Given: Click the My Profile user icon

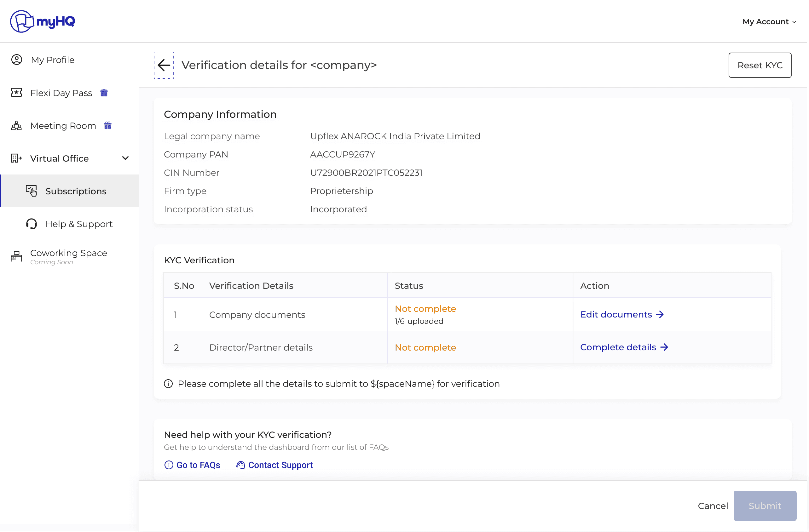Looking at the screenshot, I should coord(17,60).
